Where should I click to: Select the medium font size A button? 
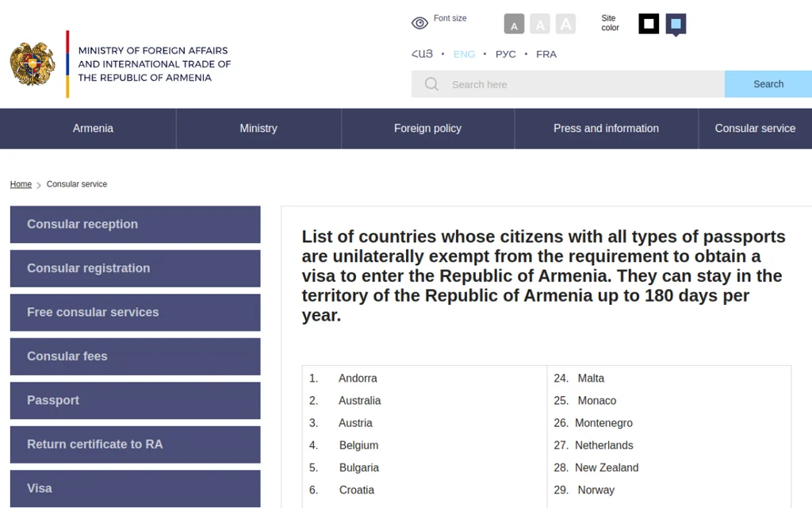(x=539, y=24)
